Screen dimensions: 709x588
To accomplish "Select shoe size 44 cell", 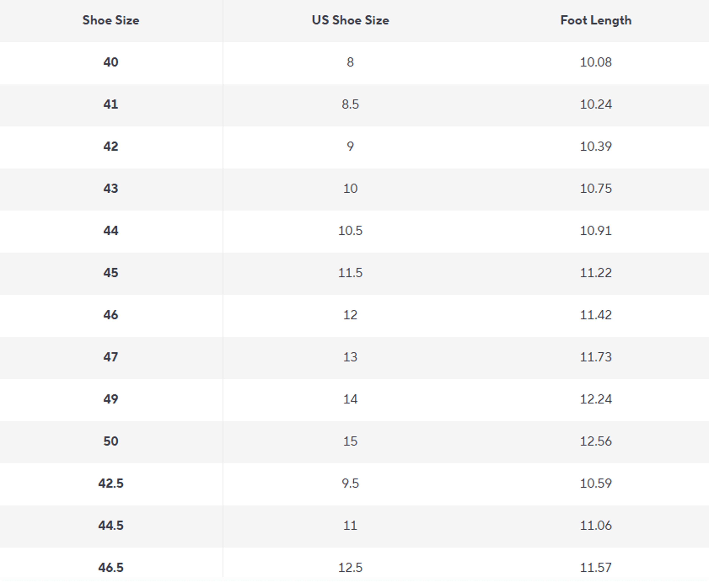I will coord(111,231).
